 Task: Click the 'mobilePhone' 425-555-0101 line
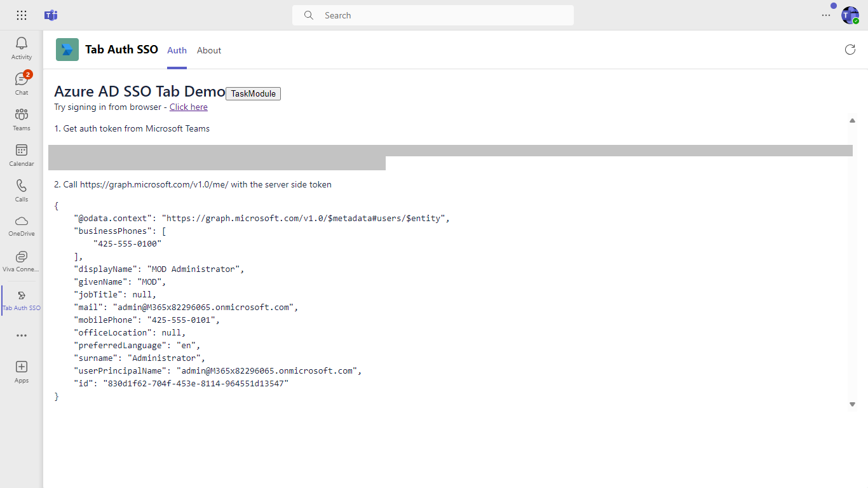coord(147,320)
